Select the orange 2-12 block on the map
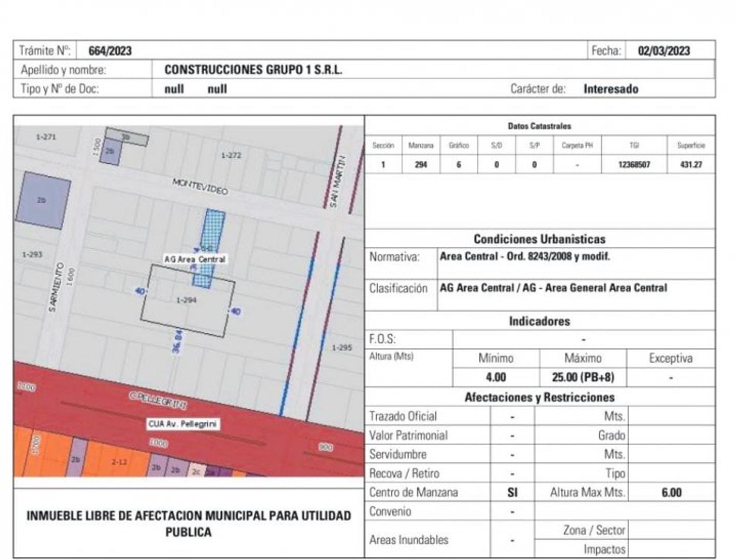 (119, 461)
